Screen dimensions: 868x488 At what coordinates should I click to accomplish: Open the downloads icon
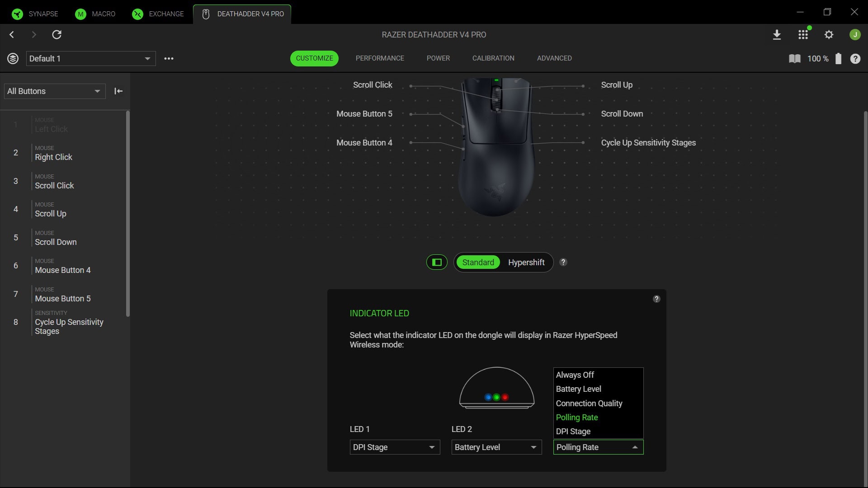(777, 35)
